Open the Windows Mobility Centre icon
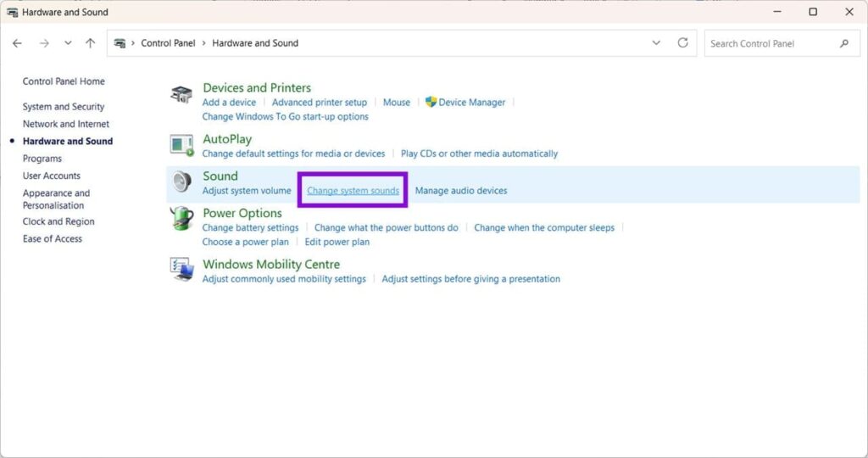This screenshot has width=868, height=458. tap(181, 270)
